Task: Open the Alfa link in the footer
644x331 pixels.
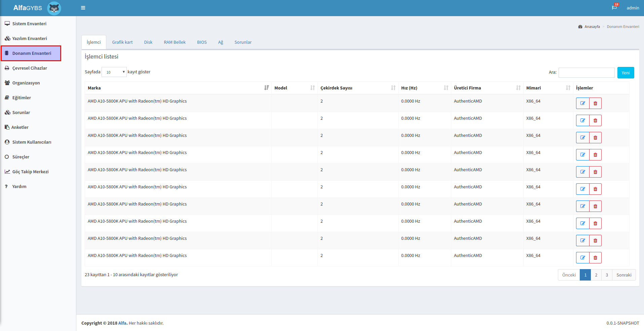Action: coord(123,323)
